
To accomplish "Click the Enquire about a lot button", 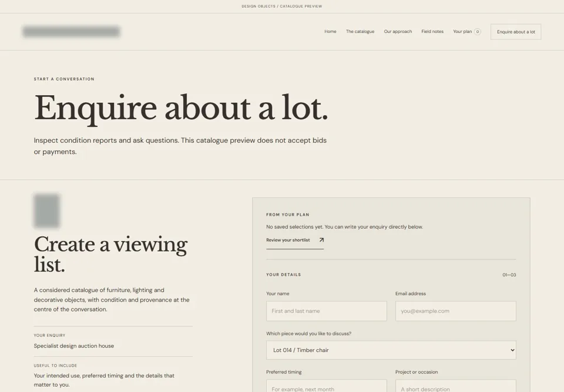I will point(516,32).
